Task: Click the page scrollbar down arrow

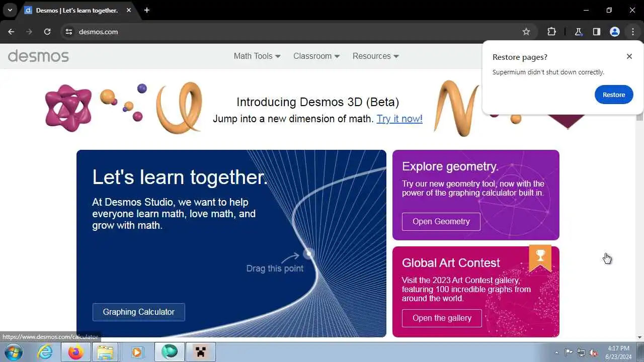Action: [639, 337]
